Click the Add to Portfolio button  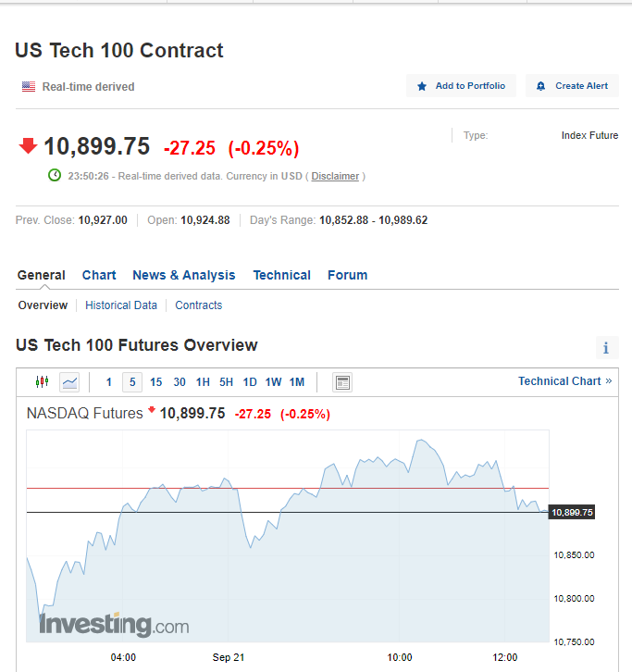pos(461,86)
